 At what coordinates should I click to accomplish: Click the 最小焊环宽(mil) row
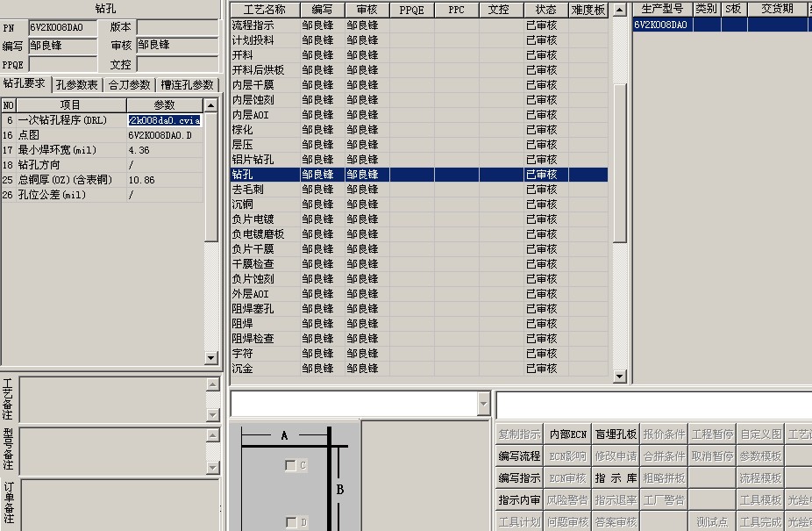point(102,150)
